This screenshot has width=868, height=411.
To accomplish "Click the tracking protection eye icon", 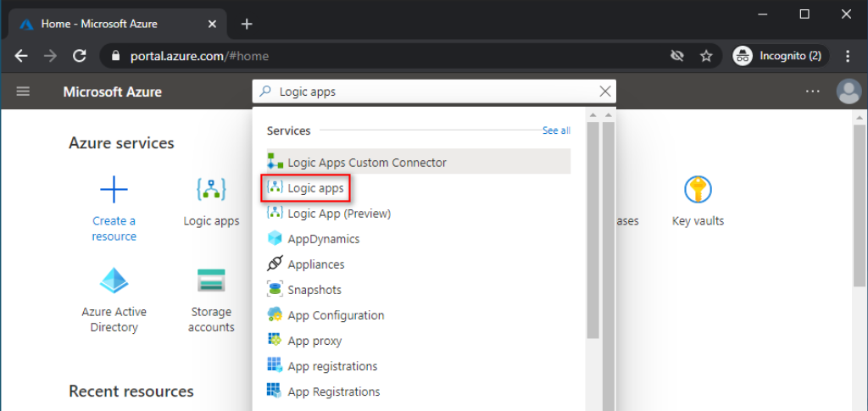I will tap(676, 56).
